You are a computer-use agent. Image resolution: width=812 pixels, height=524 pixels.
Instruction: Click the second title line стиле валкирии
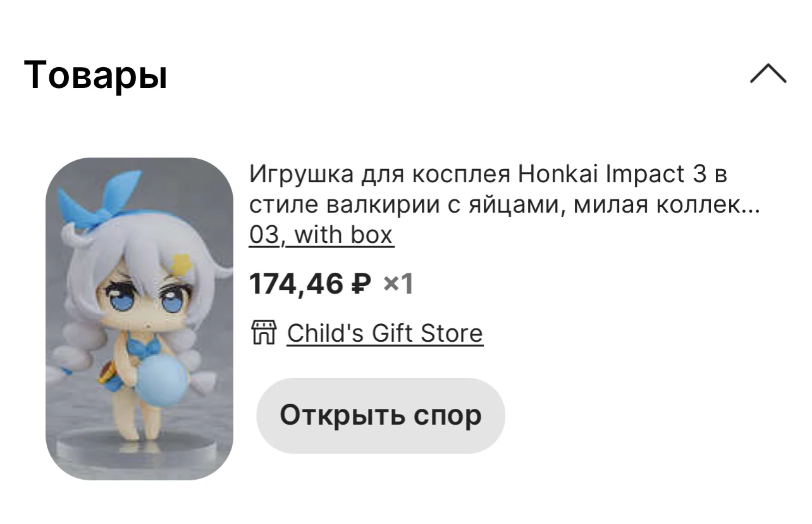coord(504,205)
